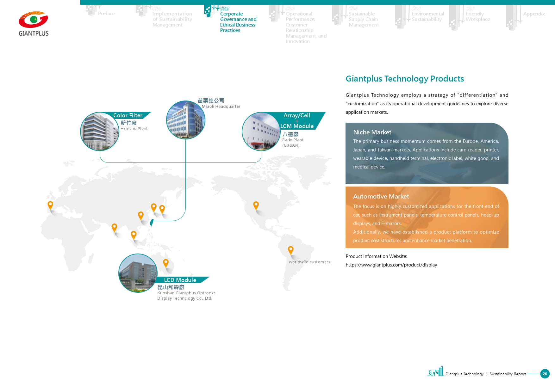
Task: Jump to the Environmental Sustainability chapter
Action: (x=427, y=16)
